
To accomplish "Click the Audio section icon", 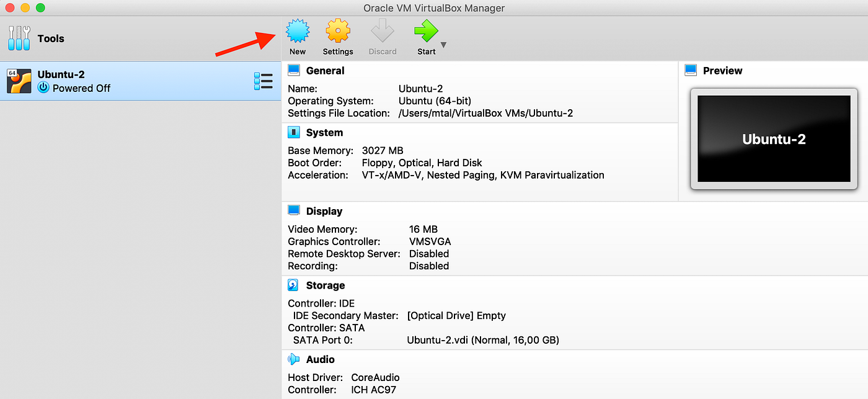I will pos(293,359).
